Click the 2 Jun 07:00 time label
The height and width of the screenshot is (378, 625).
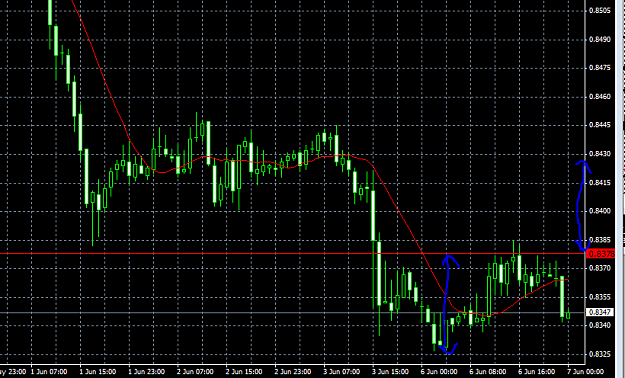195,372
